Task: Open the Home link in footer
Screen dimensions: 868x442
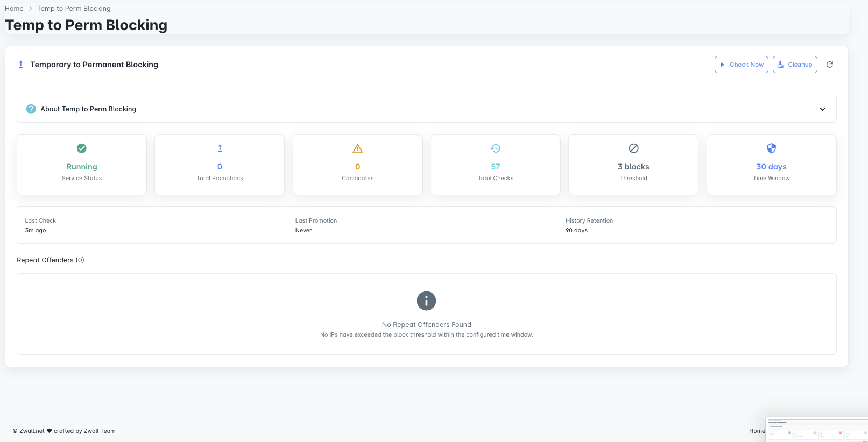Action: (756, 431)
